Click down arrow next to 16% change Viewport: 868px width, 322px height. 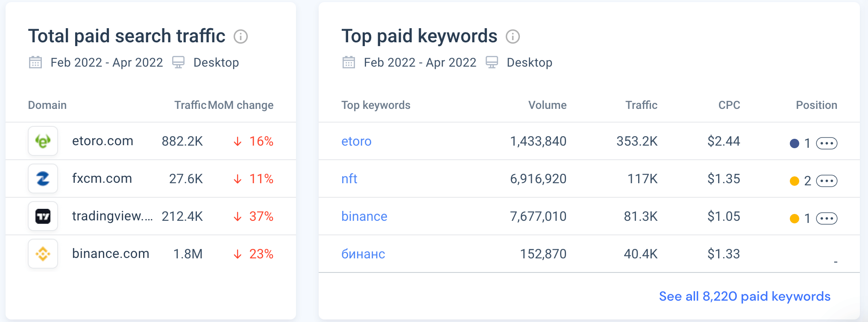click(x=238, y=141)
